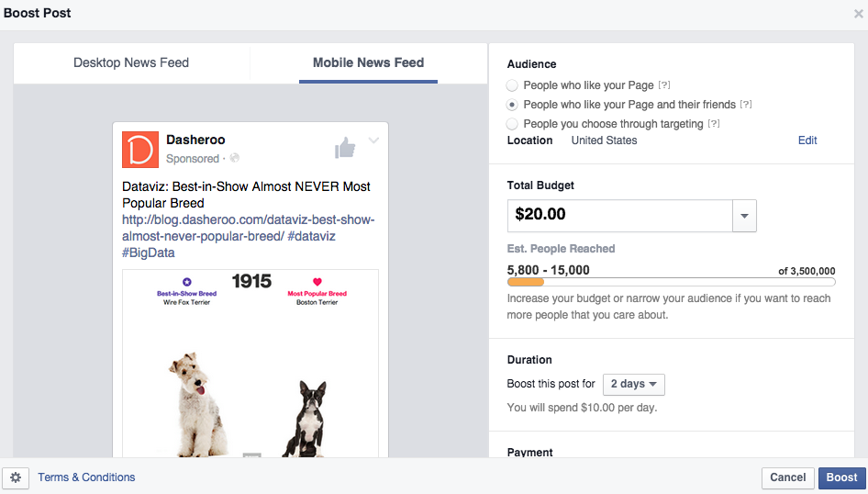Click help icon beside Page and their friends

tap(746, 104)
